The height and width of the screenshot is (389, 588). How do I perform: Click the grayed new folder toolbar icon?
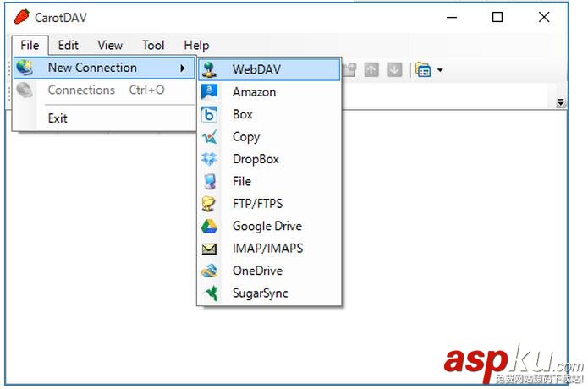349,69
